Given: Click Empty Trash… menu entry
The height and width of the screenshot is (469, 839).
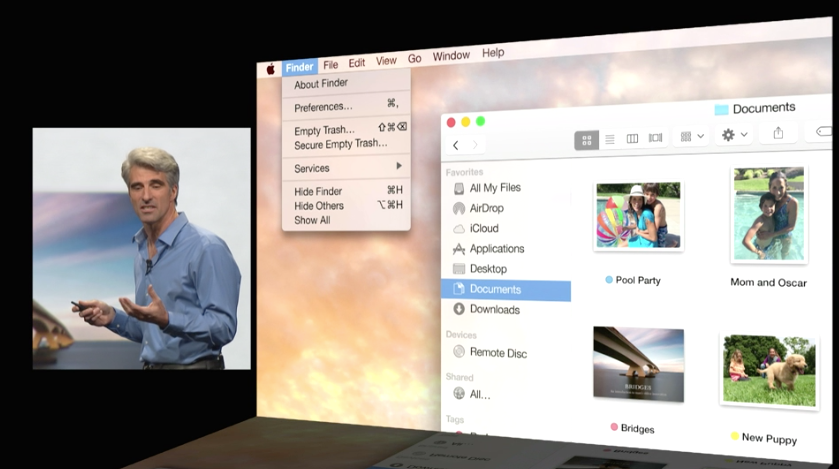Looking at the screenshot, I should [x=324, y=130].
